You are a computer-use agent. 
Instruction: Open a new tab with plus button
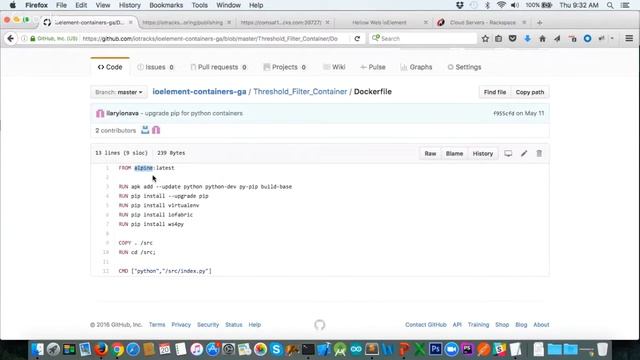[540, 22]
